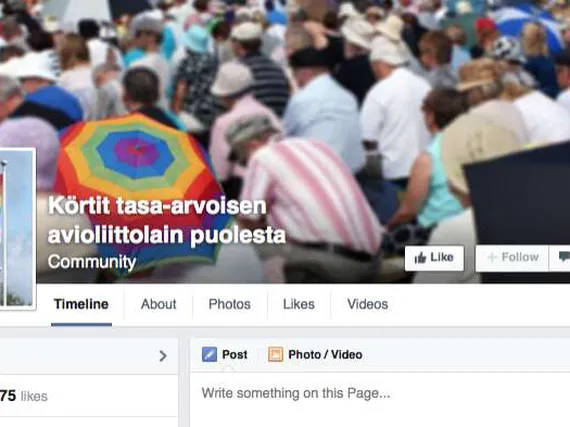570x427 pixels.
Task: View the 75 likes count
Action: click(x=24, y=396)
